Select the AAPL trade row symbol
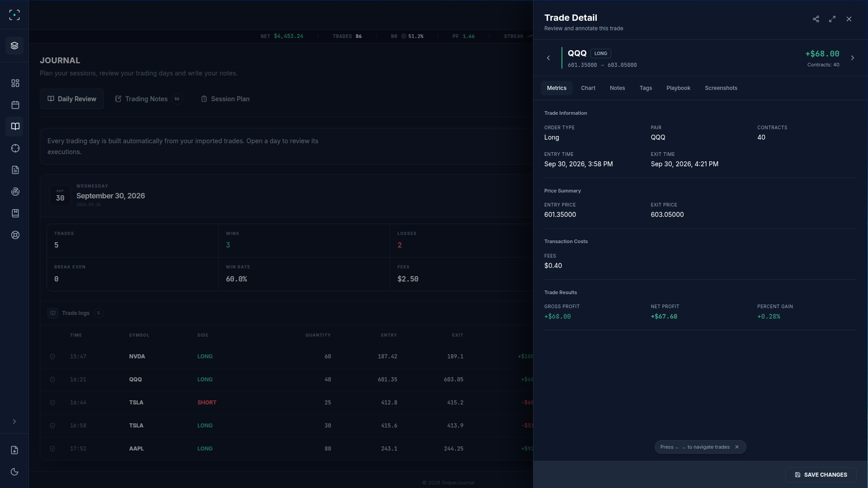The width and height of the screenshot is (868, 488). point(136,449)
